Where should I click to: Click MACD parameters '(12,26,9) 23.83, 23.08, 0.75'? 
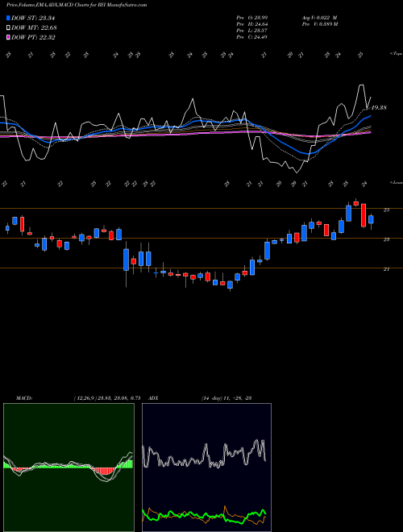107,398
